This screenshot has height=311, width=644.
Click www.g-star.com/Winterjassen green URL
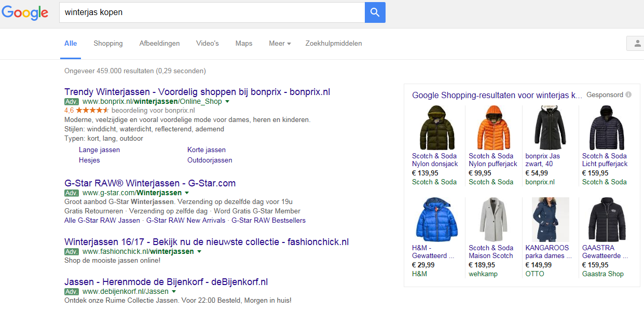tap(132, 193)
